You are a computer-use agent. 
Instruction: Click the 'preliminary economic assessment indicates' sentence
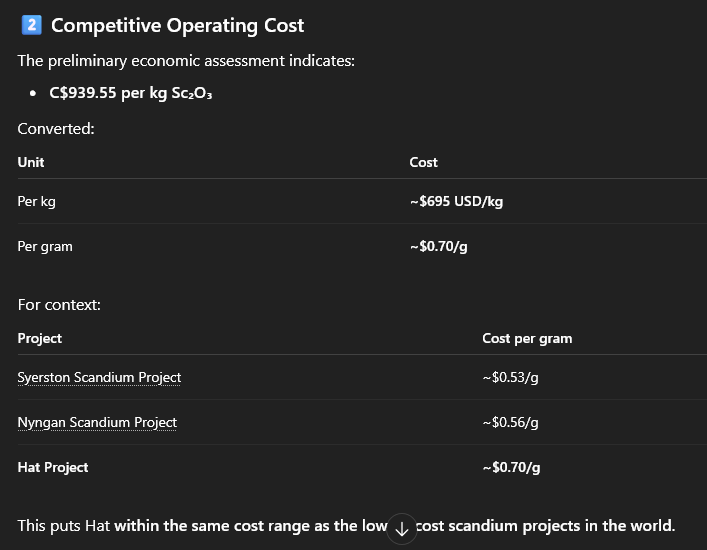pyautogui.click(x=186, y=61)
